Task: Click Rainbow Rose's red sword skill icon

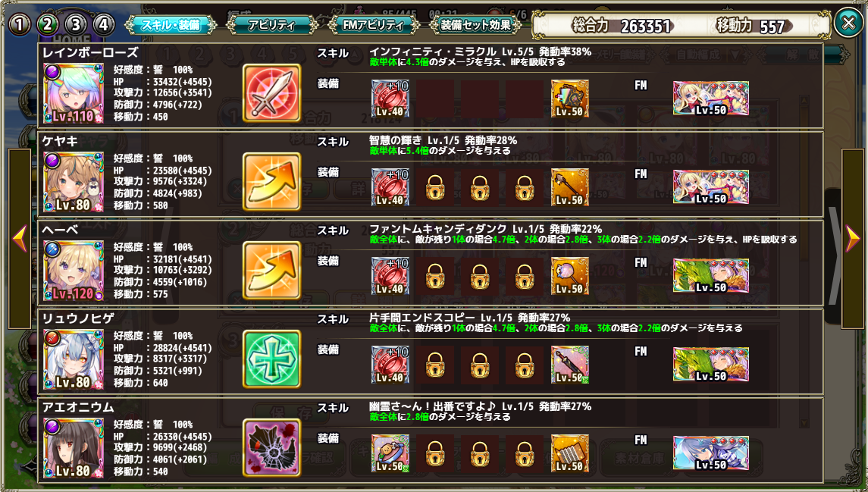Action: (x=272, y=93)
